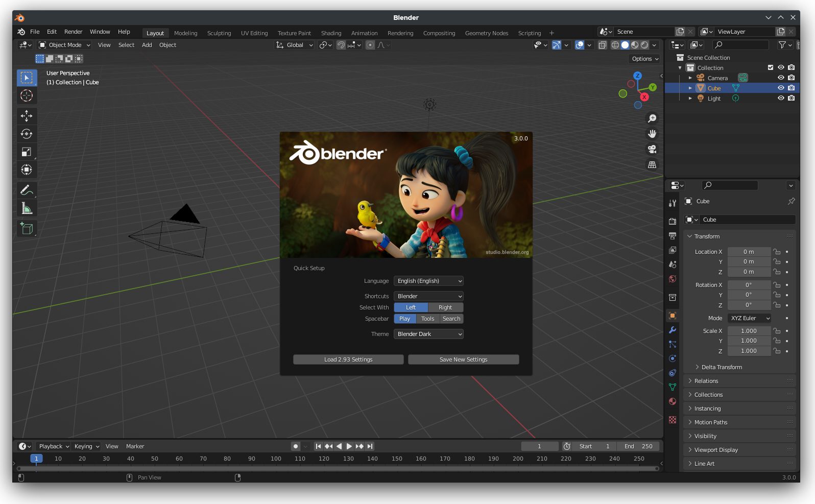
Task: Expand the Cube tree item in outliner
Action: 690,88
